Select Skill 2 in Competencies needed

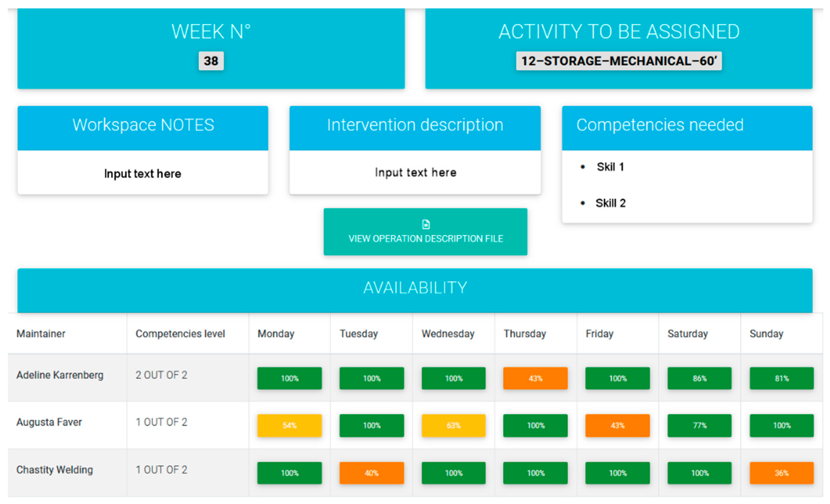tap(610, 203)
